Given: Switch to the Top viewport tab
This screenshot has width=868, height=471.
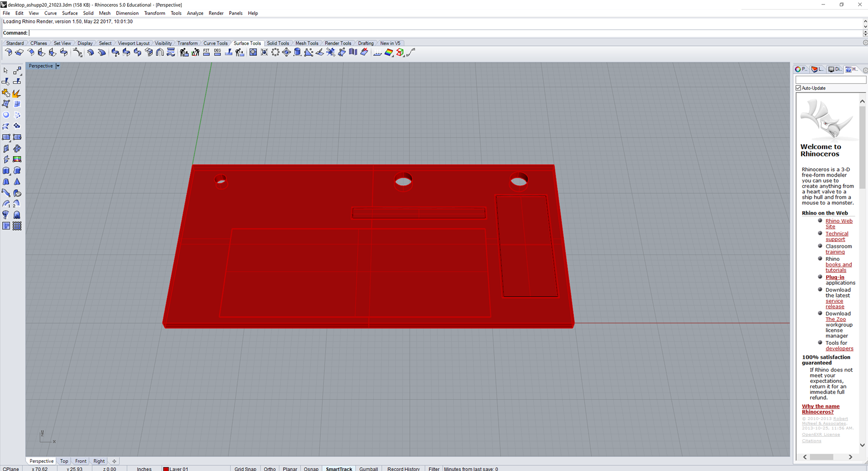Looking at the screenshot, I should point(64,461).
